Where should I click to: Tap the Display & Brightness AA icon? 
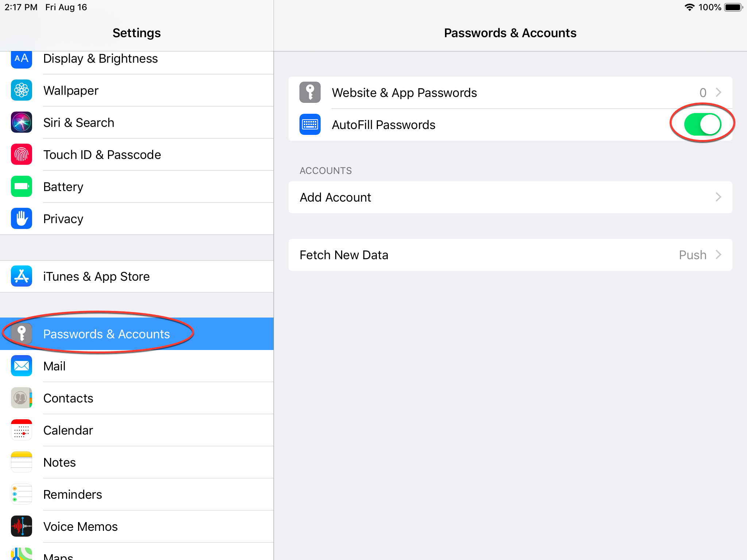tap(22, 59)
